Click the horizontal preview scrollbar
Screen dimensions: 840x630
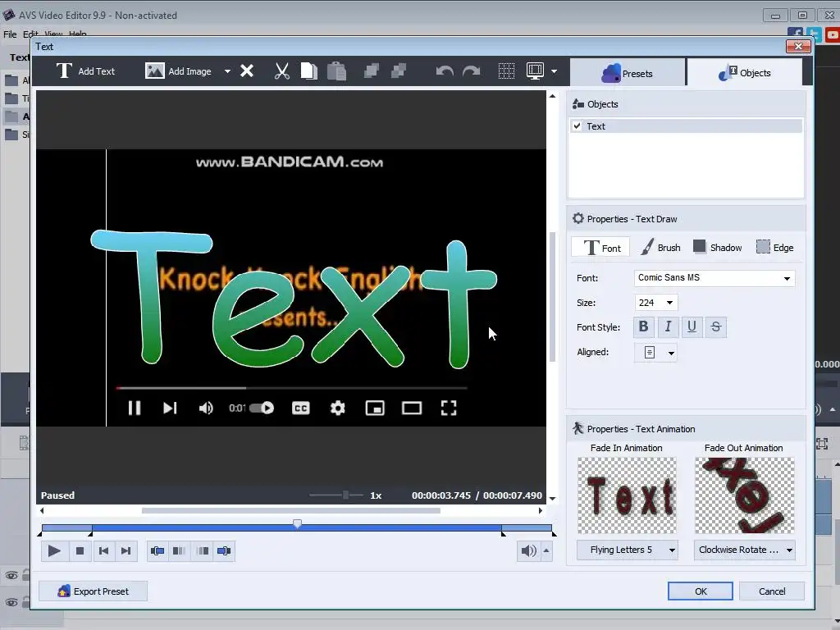291,510
